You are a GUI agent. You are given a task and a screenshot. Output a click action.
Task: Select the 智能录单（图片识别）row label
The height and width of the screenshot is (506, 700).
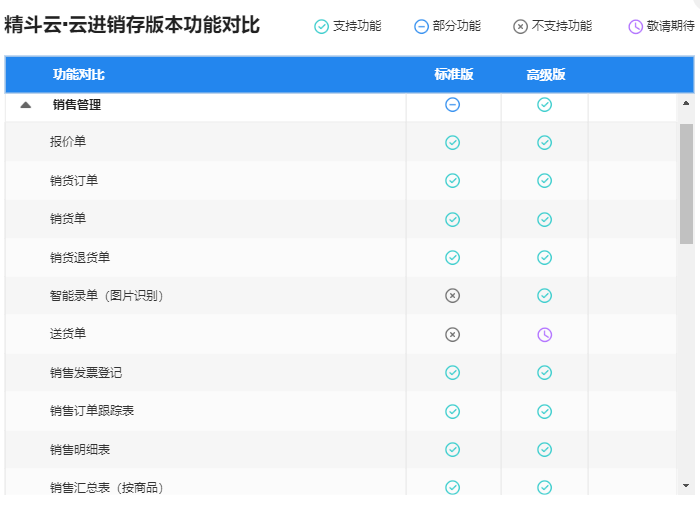[x=106, y=296]
